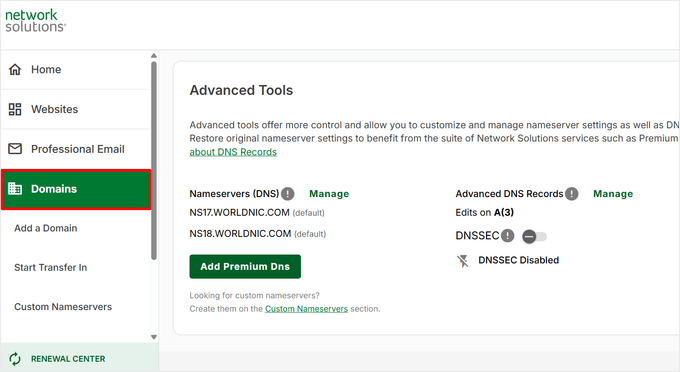Select the Domains menu item
Screen dimensions: 680x372
tap(76, 189)
